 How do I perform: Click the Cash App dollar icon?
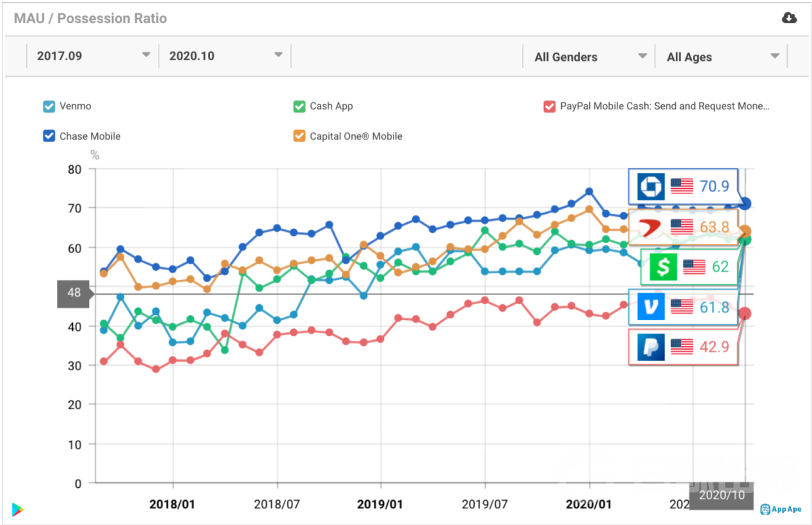(663, 266)
